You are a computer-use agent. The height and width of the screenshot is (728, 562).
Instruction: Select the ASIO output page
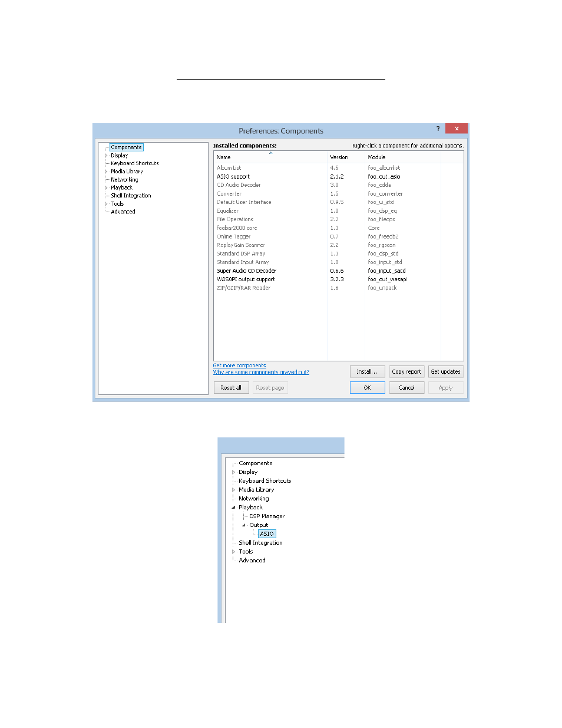pyautogui.click(x=267, y=534)
